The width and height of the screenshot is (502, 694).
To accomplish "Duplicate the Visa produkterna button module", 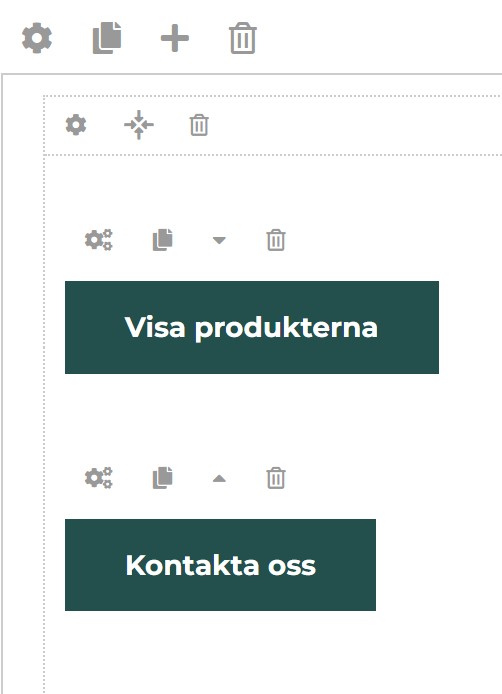I will [x=162, y=240].
